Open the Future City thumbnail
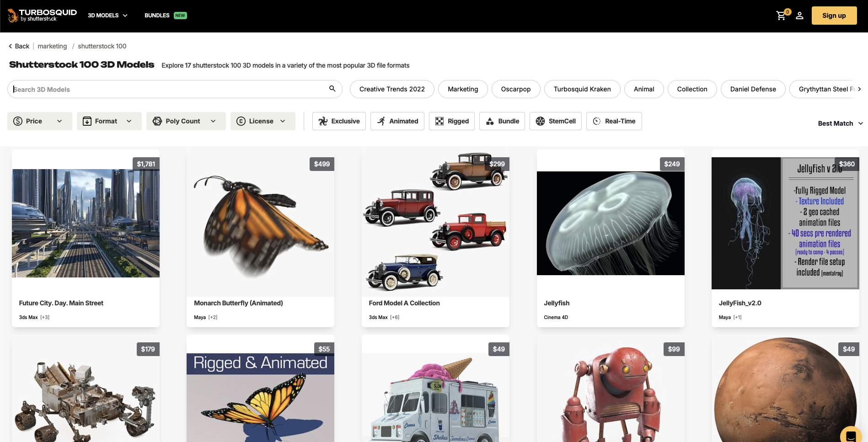The width and height of the screenshot is (868, 442). 86,223
